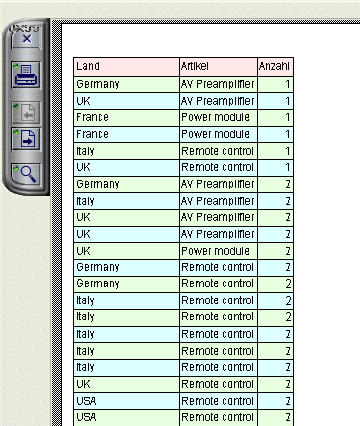360x426 pixels.
Task: Go to previous page with left arrow icon
Action: (x=26, y=113)
